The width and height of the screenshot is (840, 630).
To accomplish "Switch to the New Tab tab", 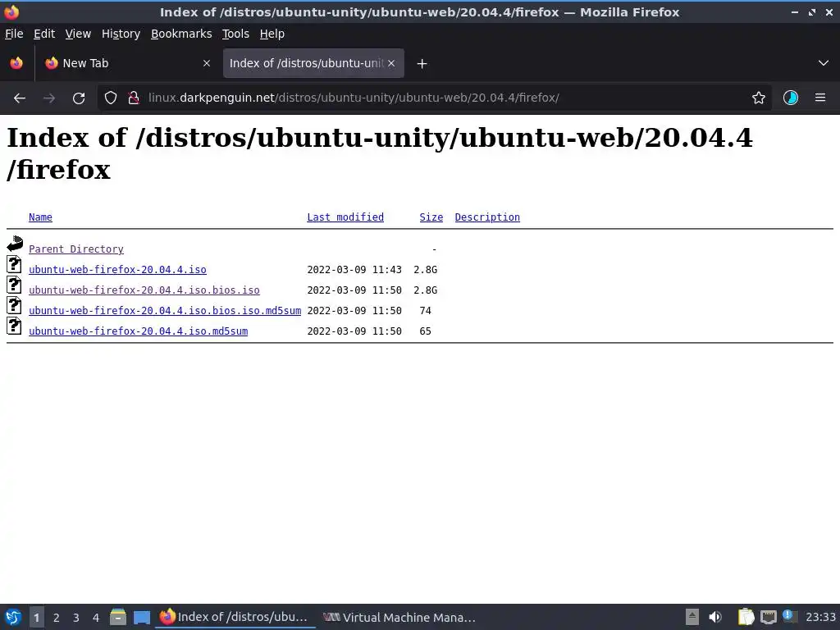I will 127,63.
